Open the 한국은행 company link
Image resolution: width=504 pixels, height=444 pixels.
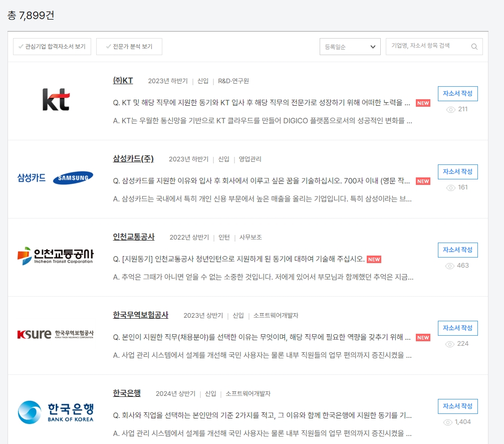click(127, 393)
